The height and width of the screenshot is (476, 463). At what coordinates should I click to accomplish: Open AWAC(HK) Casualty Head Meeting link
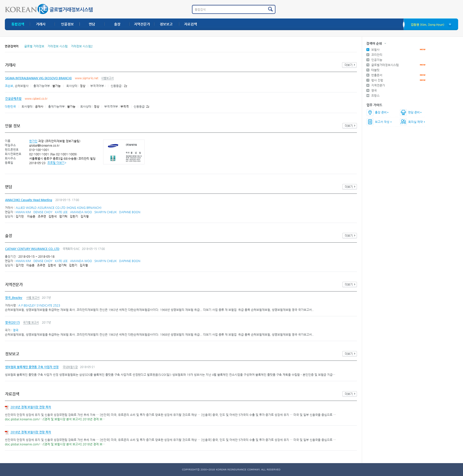pyautogui.click(x=28, y=200)
